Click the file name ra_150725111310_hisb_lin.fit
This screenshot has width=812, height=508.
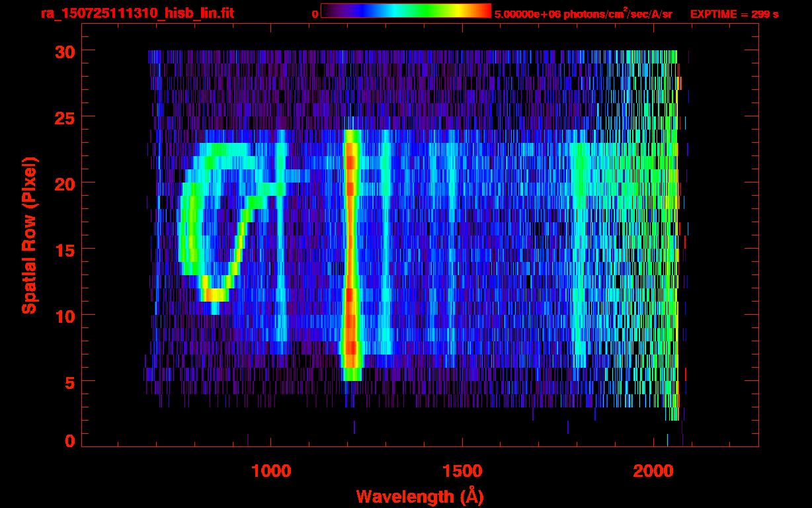137,13
